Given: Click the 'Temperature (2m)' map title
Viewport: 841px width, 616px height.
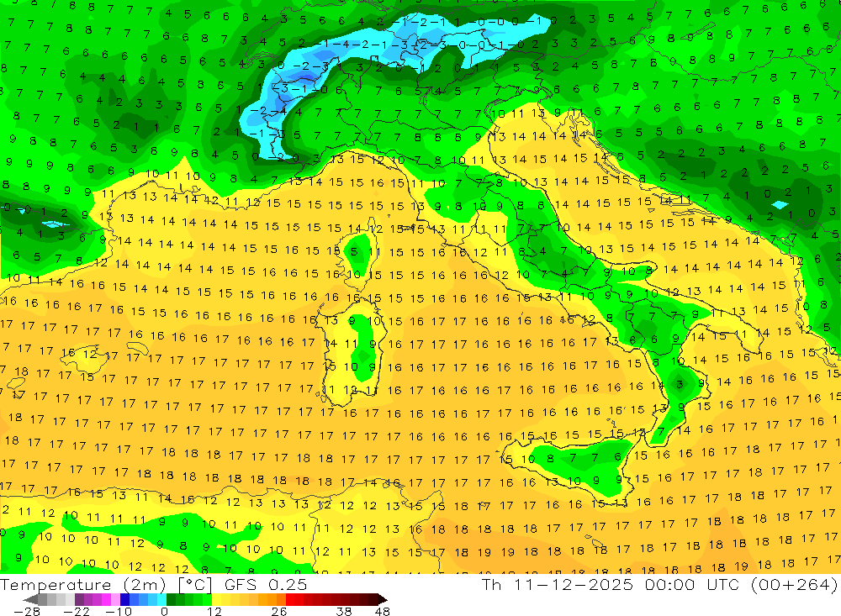Looking at the screenshot, I should point(83,584).
